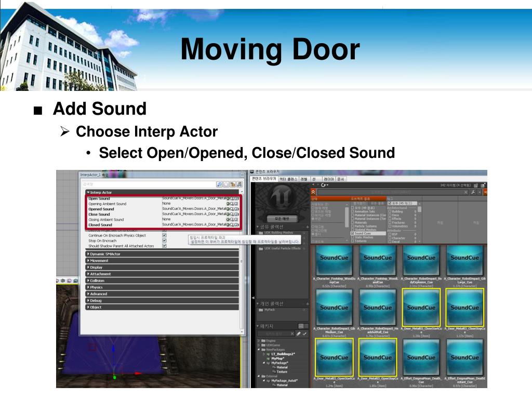Select LT_Buildings2* in the package tree

tap(283, 354)
